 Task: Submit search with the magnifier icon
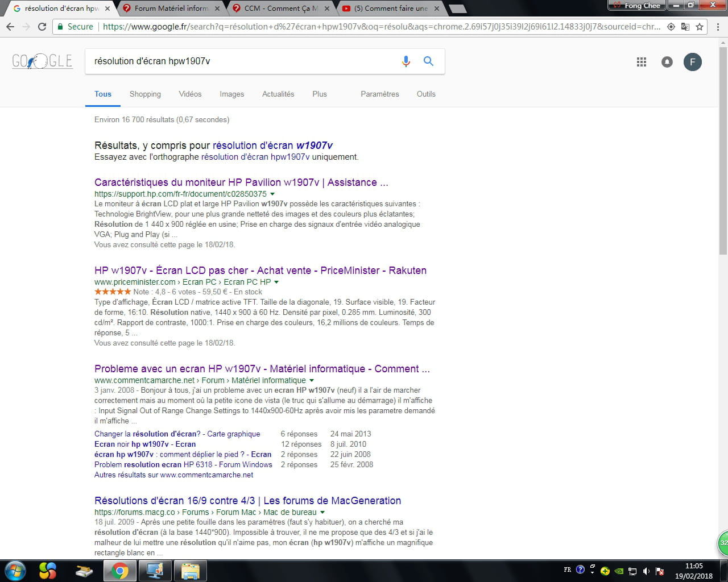pos(428,61)
